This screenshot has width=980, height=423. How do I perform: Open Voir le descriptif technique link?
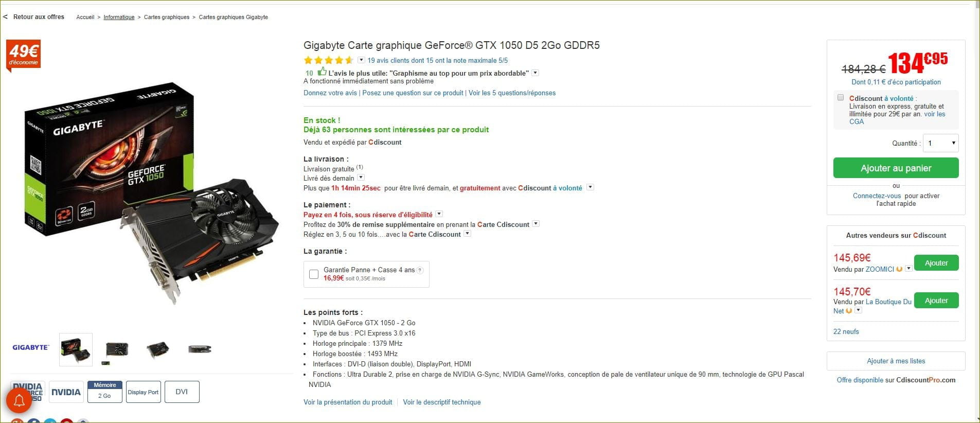pos(442,402)
